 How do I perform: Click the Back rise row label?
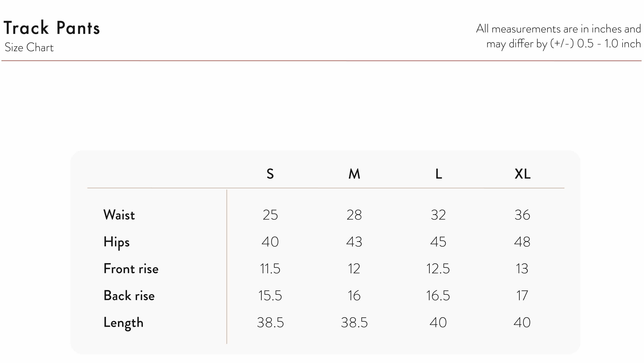(129, 295)
